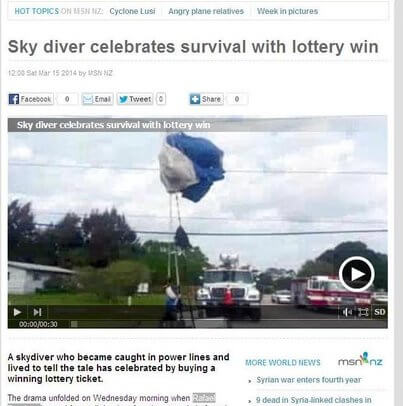Viewport: 403px width, 406px height.
Task: Click the Tweet count box
Action: [161, 99]
